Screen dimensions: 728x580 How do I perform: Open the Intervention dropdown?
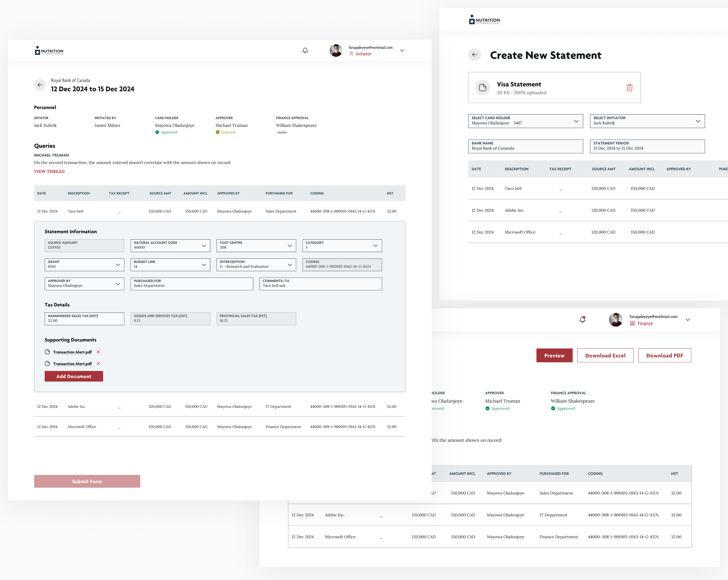coord(256,264)
